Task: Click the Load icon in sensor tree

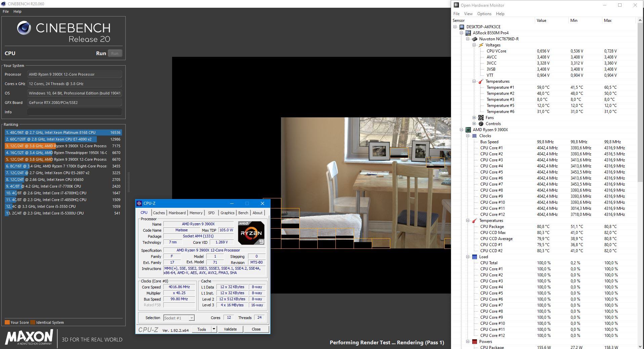Action: point(475,257)
